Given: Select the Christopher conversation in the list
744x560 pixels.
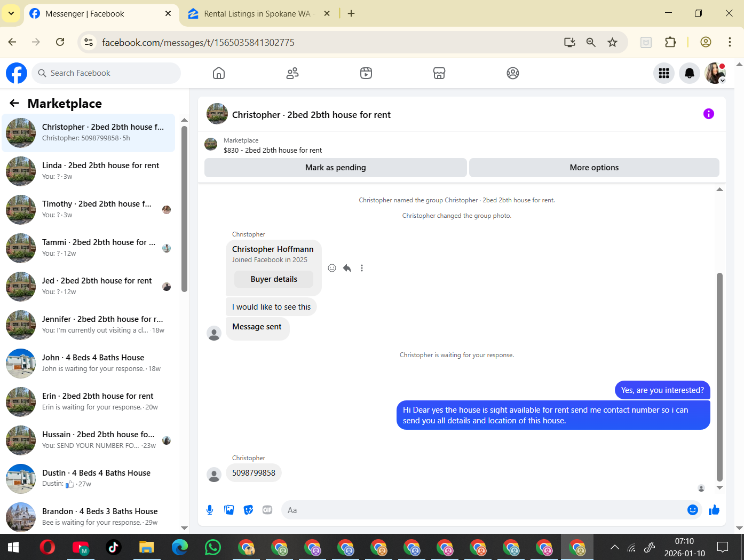Looking at the screenshot, I should pos(89,132).
